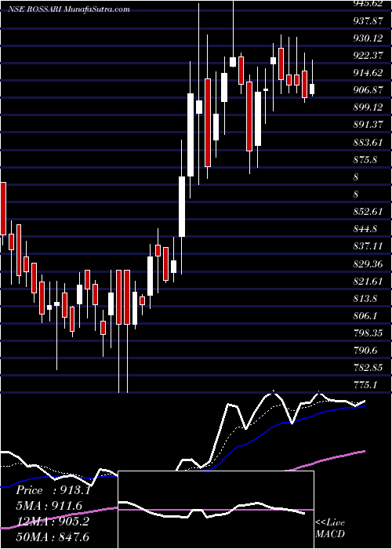Click the <<Live MACD label
The height and width of the screenshot is (549, 392).
pos(330,528)
